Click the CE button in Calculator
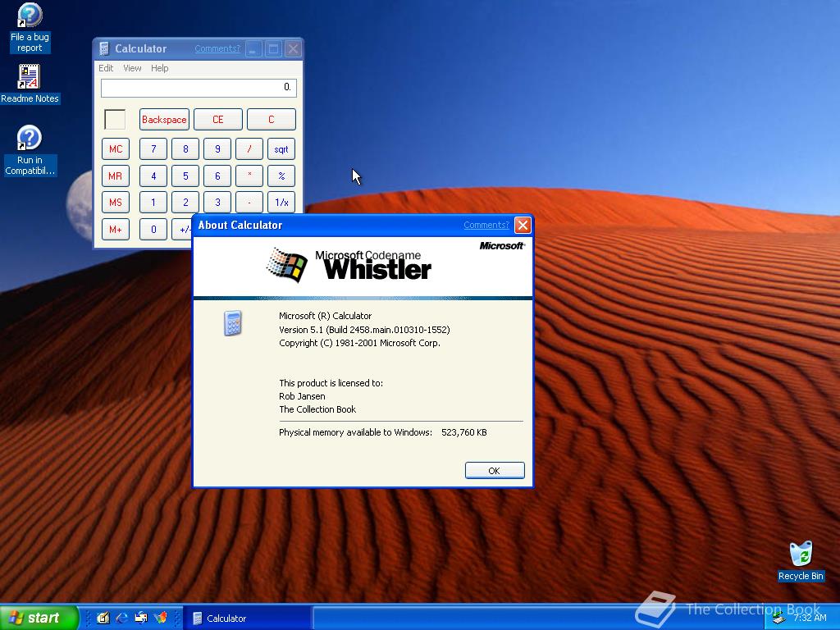 217,120
